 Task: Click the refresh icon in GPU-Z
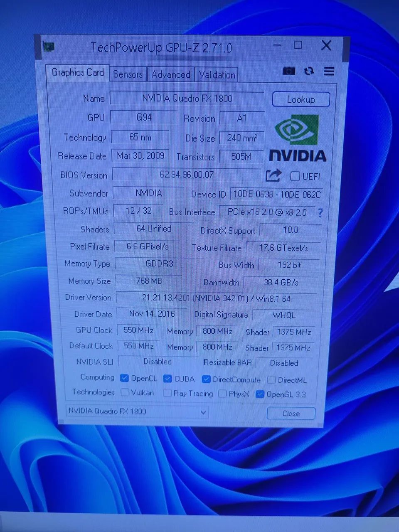[309, 71]
